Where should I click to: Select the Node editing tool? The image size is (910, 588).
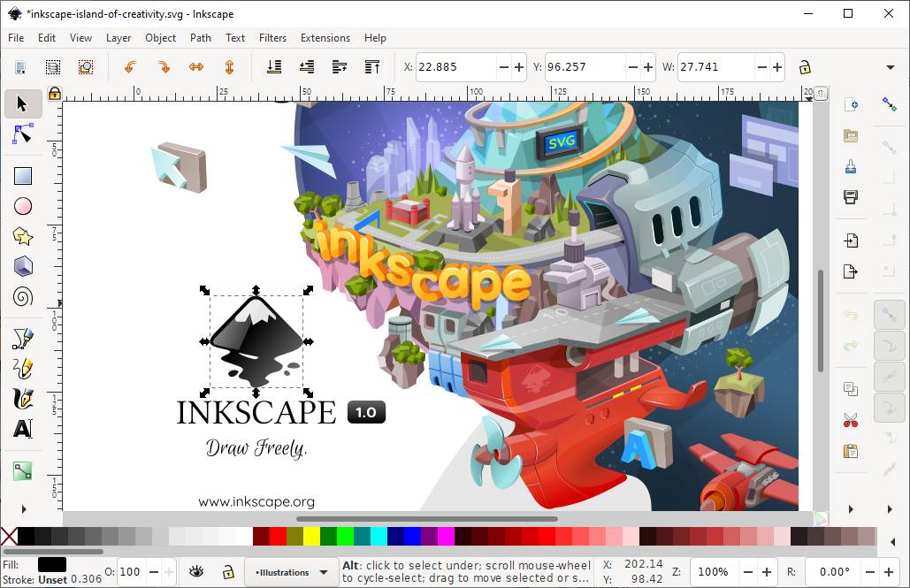click(x=23, y=134)
